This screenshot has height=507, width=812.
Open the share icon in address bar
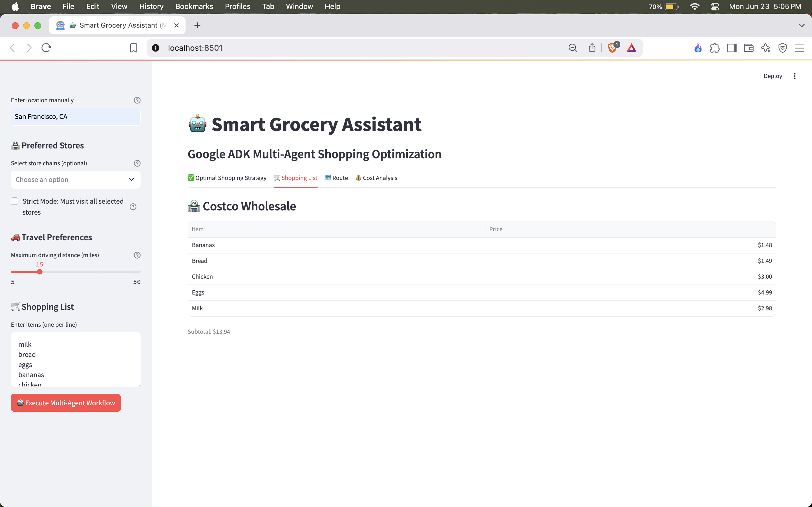click(x=592, y=48)
